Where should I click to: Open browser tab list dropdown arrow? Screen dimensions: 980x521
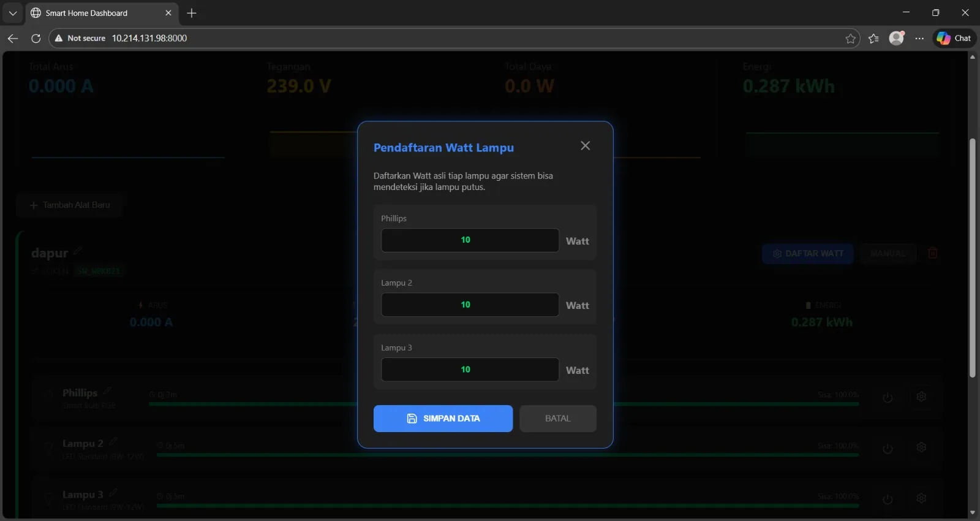point(12,13)
